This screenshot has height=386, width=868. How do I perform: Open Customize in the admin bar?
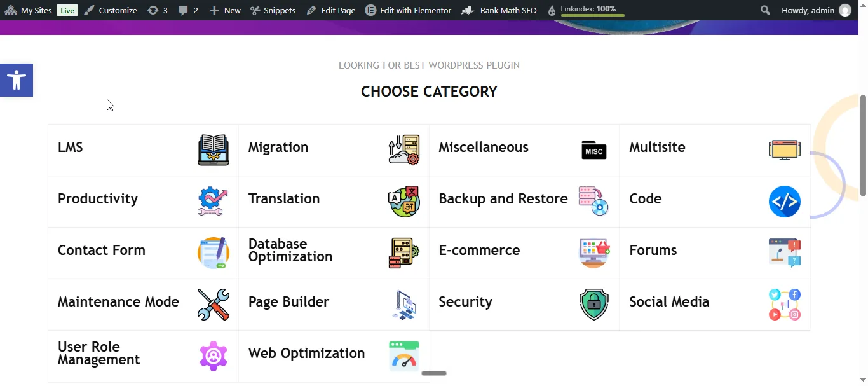(110, 10)
